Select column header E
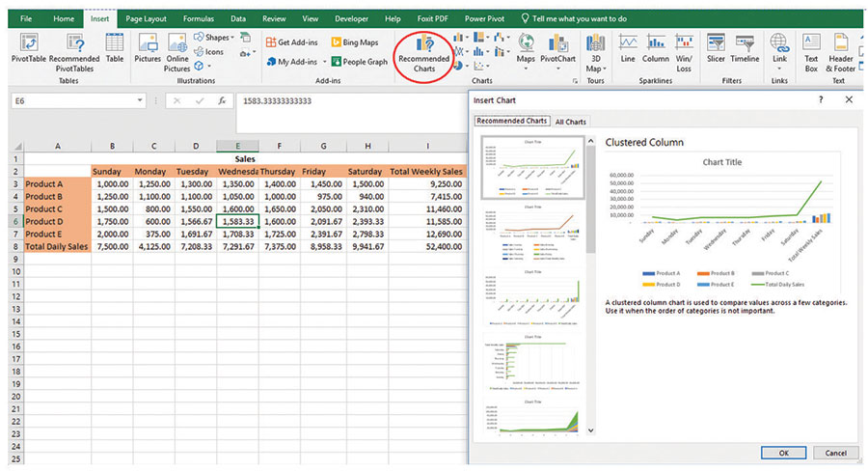 click(237, 147)
